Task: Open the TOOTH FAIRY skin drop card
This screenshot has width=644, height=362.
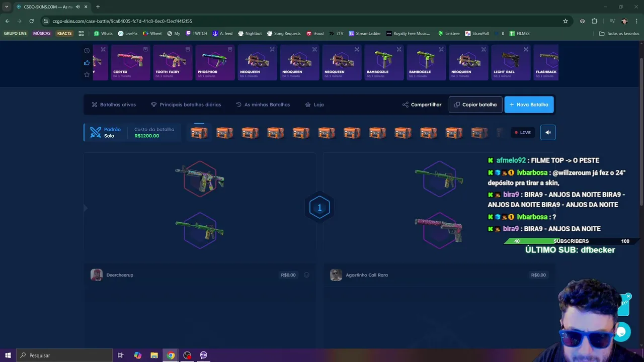Action: point(173,62)
